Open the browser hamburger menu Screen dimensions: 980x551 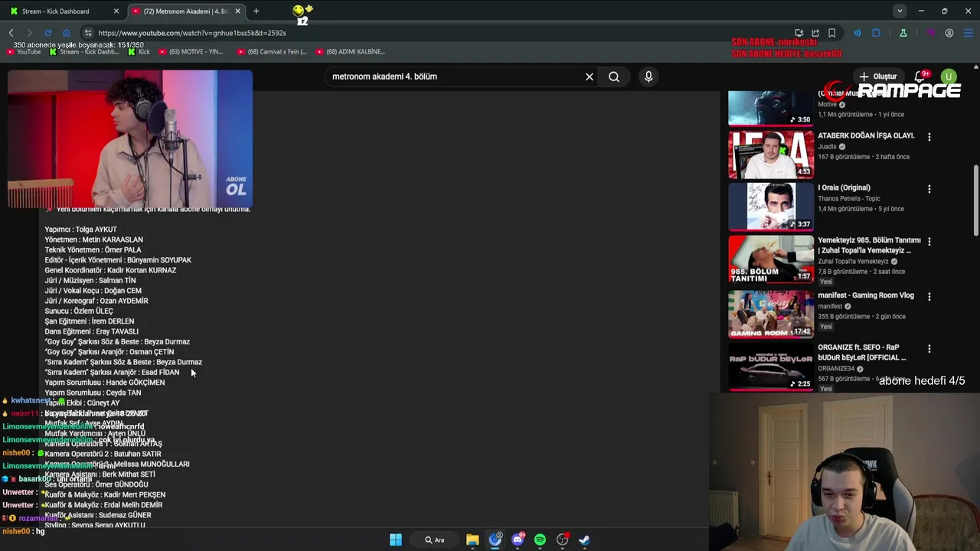pyautogui.click(x=967, y=33)
